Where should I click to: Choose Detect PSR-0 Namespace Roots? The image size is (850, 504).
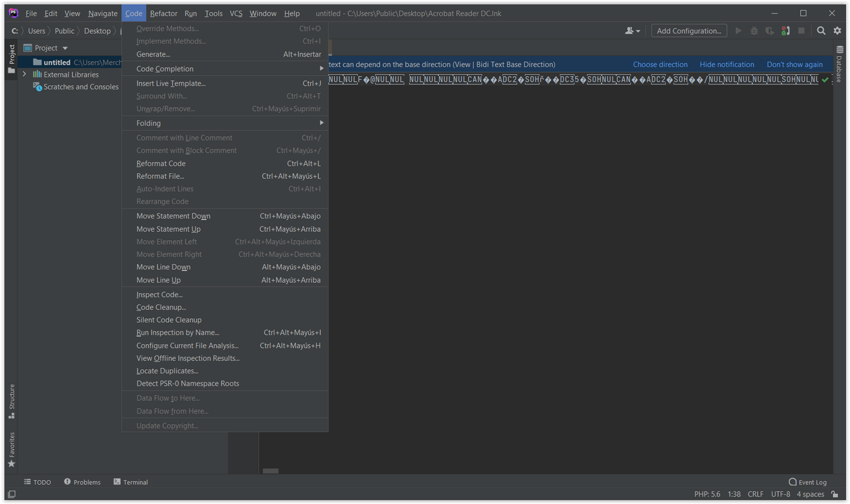(x=225, y=383)
